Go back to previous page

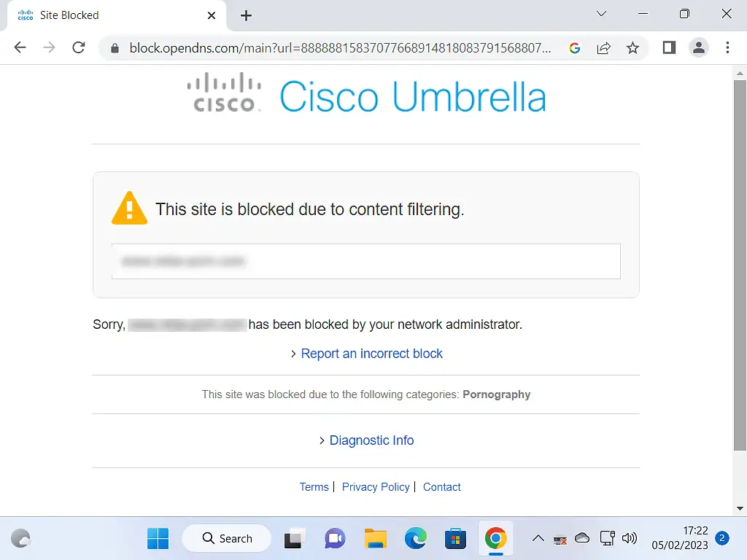click(20, 48)
